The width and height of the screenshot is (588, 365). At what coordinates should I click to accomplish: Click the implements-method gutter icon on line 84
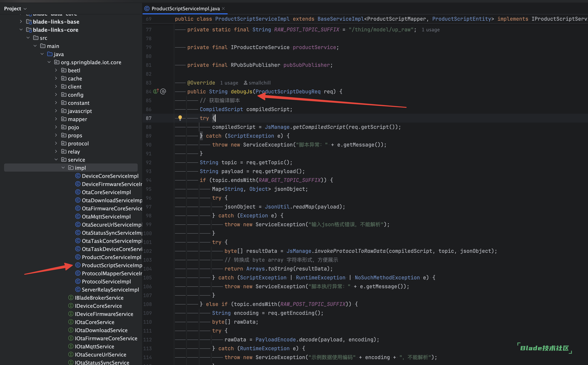156,92
